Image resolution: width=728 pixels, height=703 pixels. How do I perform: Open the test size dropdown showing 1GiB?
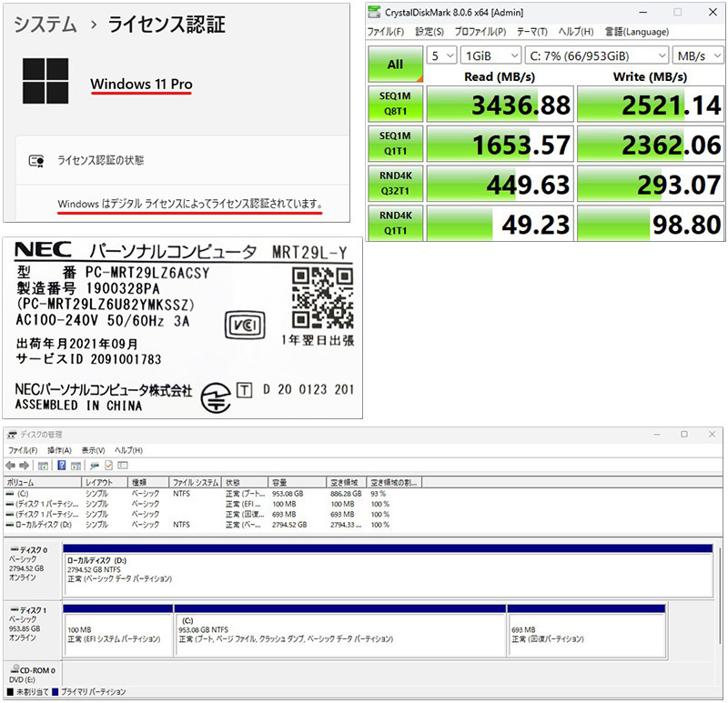click(491, 55)
